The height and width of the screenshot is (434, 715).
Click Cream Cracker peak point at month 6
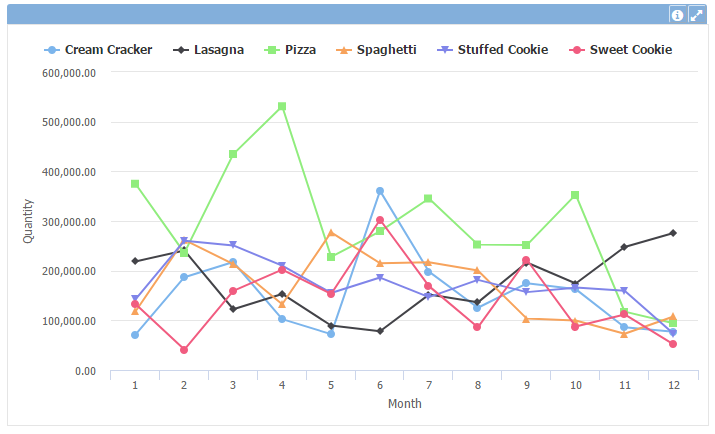click(x=380, y=191)
